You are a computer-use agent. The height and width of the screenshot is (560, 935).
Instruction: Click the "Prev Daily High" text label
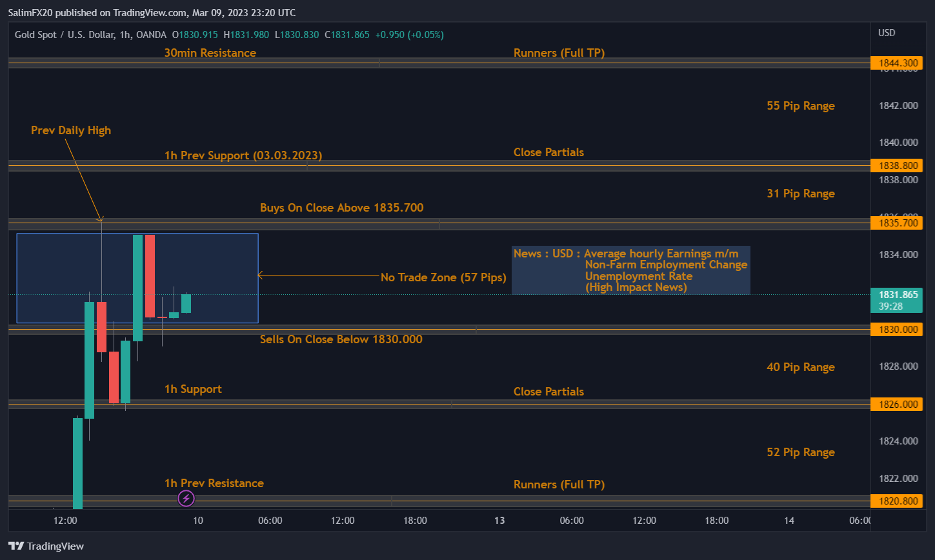[x=71, y=130]
